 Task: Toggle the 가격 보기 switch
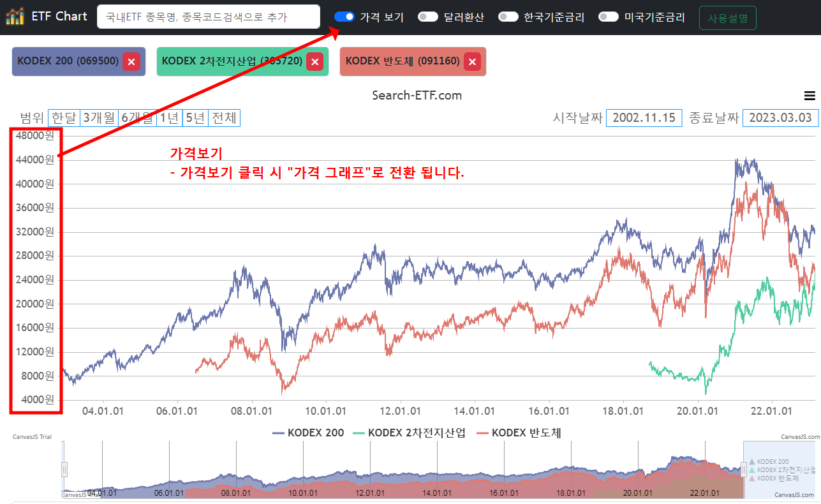click(x=344, y=17)
